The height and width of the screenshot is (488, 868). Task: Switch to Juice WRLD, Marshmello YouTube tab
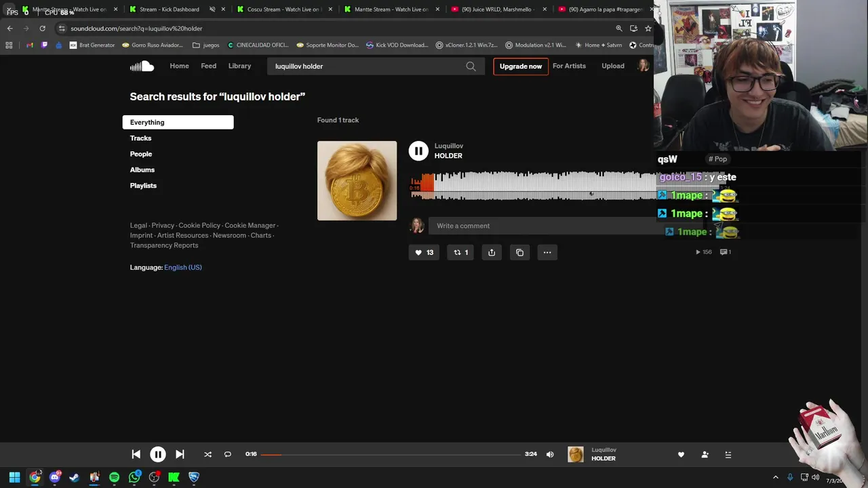(x=497, y=9)
